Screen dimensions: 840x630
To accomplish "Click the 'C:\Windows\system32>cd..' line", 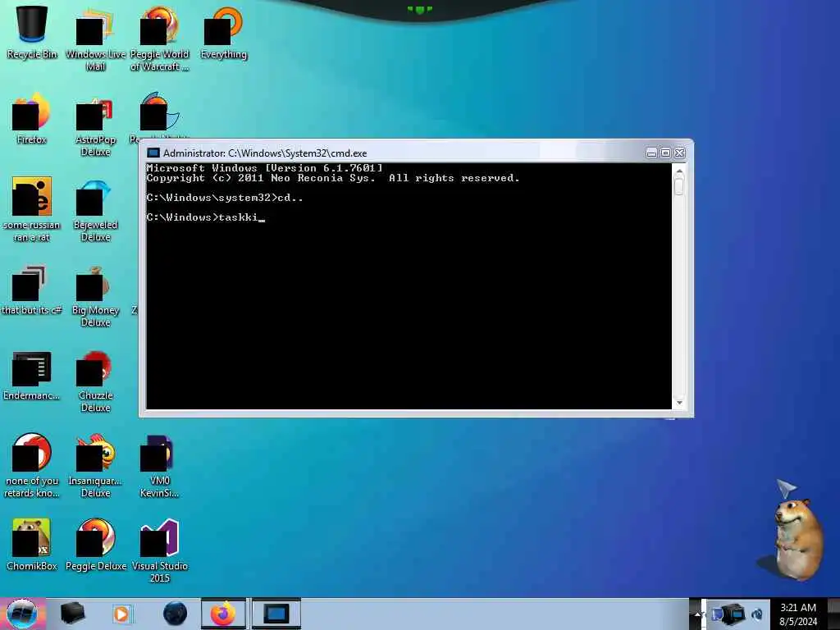I will point(225,198).
